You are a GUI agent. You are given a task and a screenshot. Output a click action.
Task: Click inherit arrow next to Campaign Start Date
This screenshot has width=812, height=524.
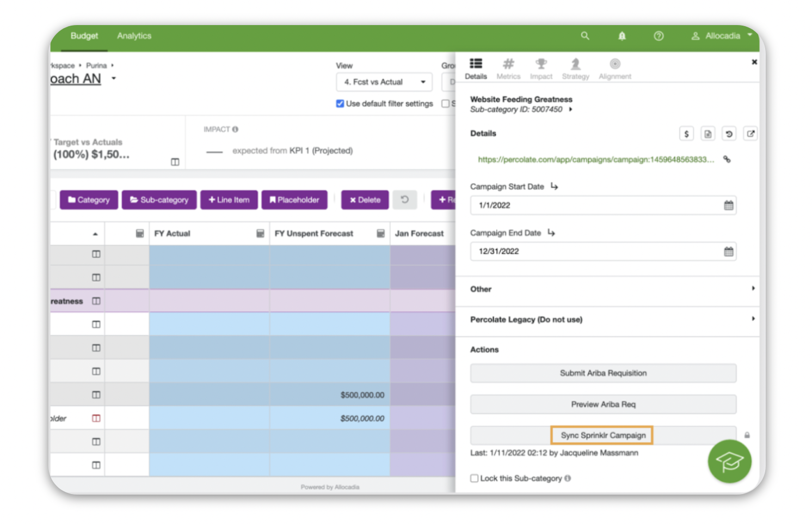point(554,186)
